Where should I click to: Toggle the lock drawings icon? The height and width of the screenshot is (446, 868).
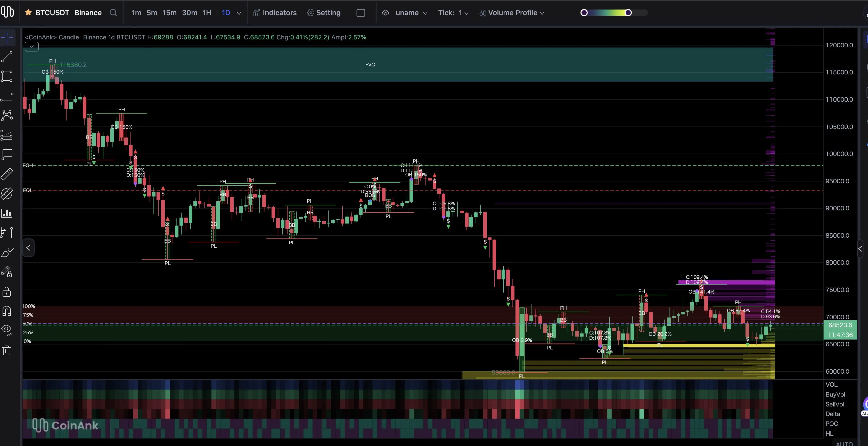[7, 292]
